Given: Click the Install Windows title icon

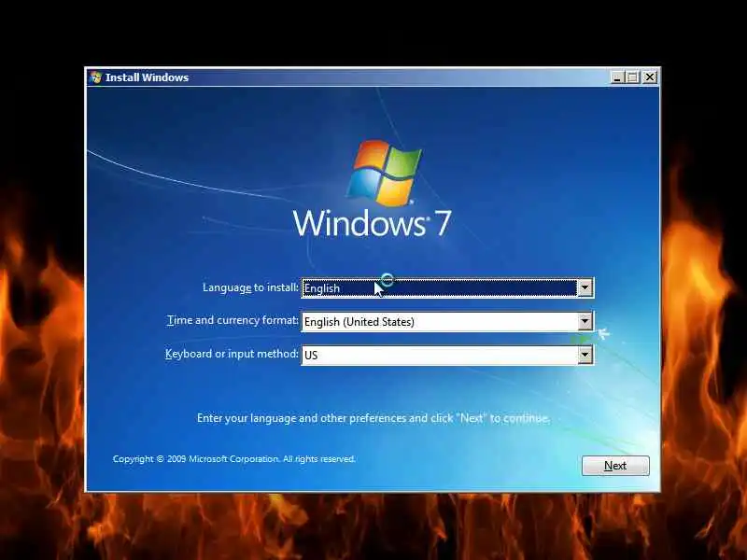Looking at the screenshot, I should [x=96, y=77].
